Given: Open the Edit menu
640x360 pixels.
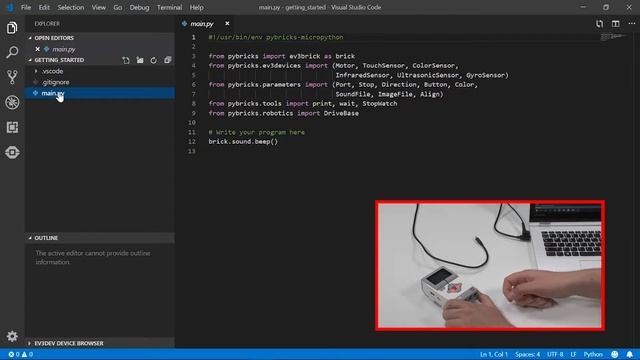Looking at the screenshot, I should tap(44, 7).
